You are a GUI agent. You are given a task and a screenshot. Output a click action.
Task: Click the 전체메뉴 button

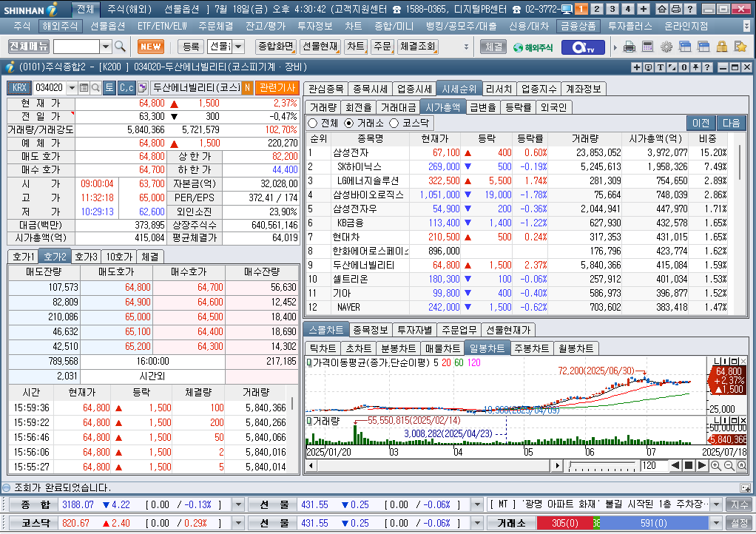(x=29, y=47)
